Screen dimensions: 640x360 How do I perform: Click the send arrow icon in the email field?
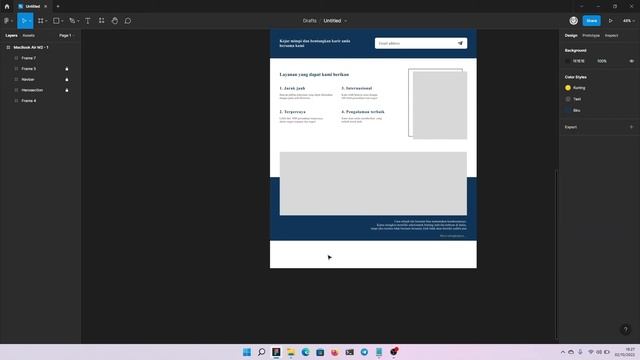coord(460,43)
